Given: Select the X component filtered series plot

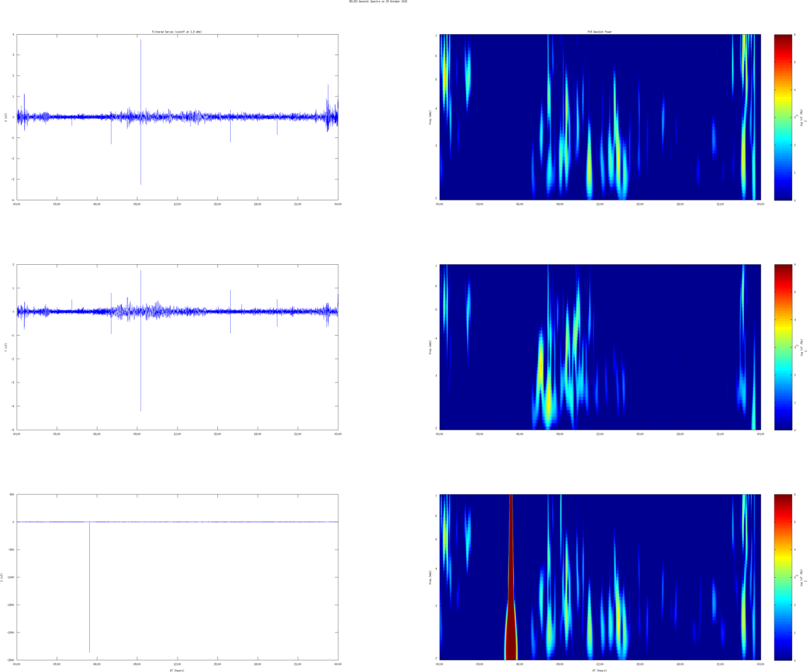Looking at the screenshot, I should click(178, 117).
